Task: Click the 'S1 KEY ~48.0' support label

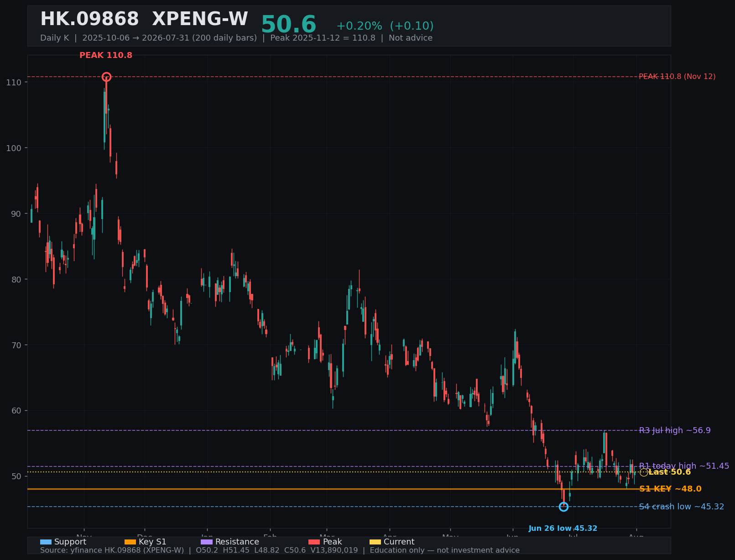Action: (x=670, y=489)
